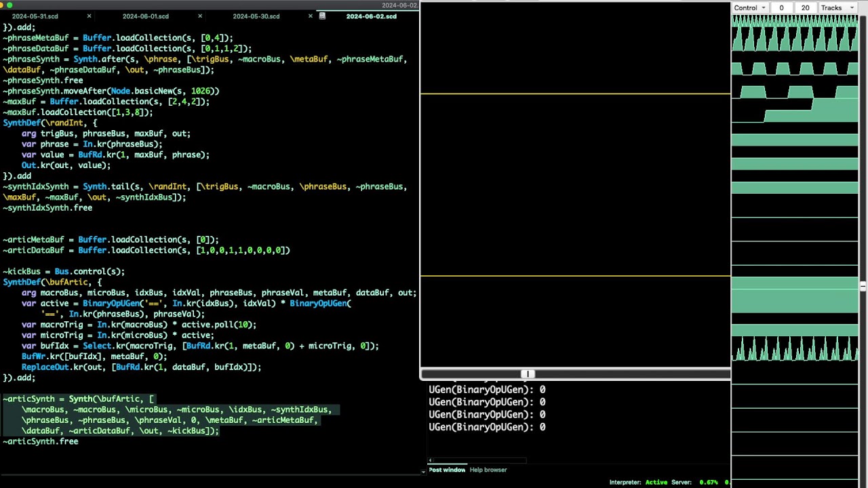Open the Control rate dropdown in scope

749,7
